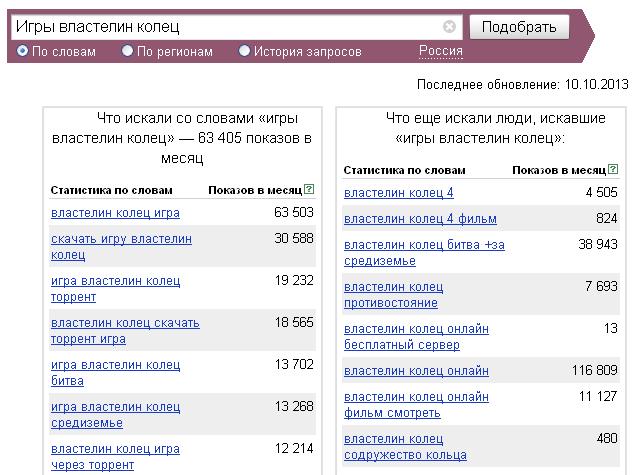
Task: Open "властелин колец противостояние" link
Action: (x=394, y=295)
